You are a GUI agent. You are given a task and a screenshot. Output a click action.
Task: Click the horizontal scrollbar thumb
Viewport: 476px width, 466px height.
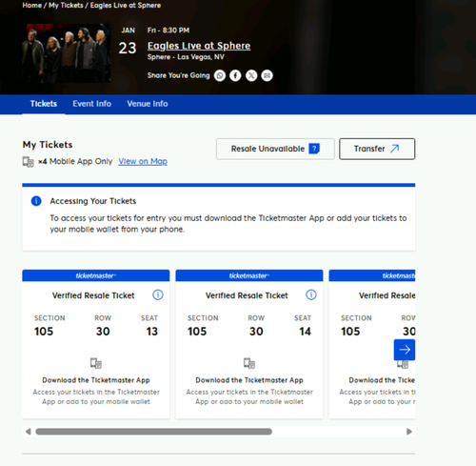153,432
